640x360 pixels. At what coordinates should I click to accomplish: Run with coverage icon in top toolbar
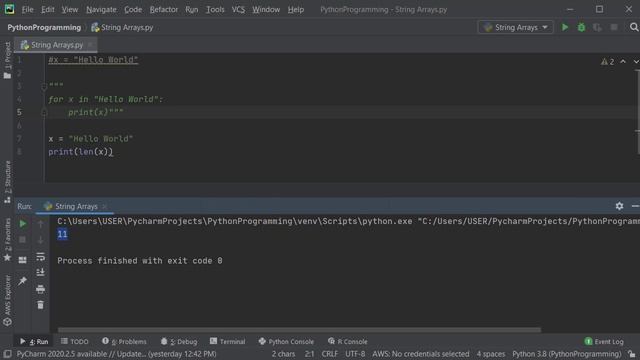(597, 27)
